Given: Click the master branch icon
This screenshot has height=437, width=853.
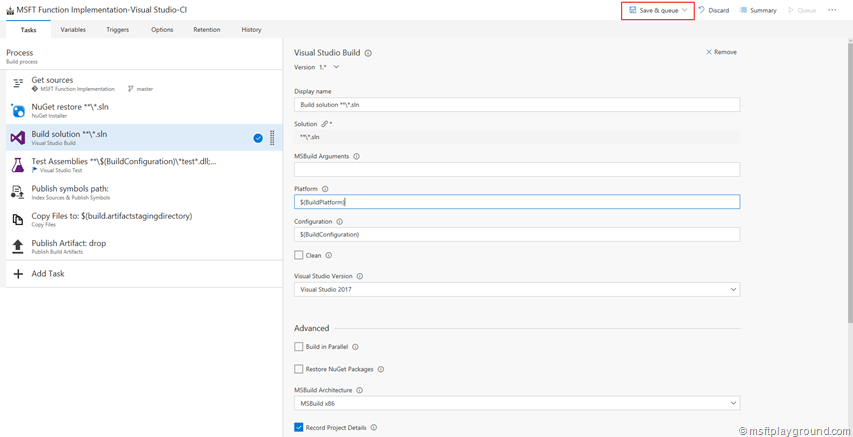Looking at the screenshot, I should tap(131, 89).
